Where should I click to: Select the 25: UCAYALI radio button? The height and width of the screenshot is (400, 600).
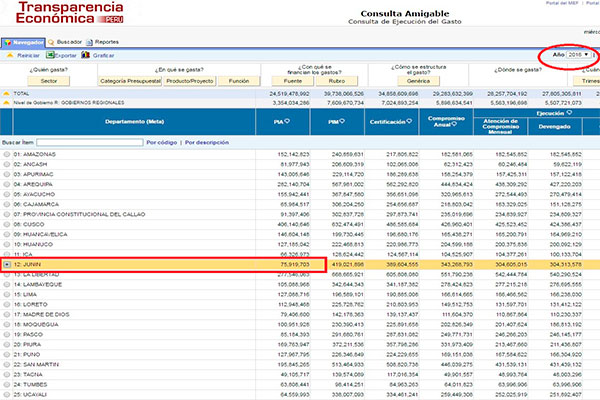click(x=7, y=394)
